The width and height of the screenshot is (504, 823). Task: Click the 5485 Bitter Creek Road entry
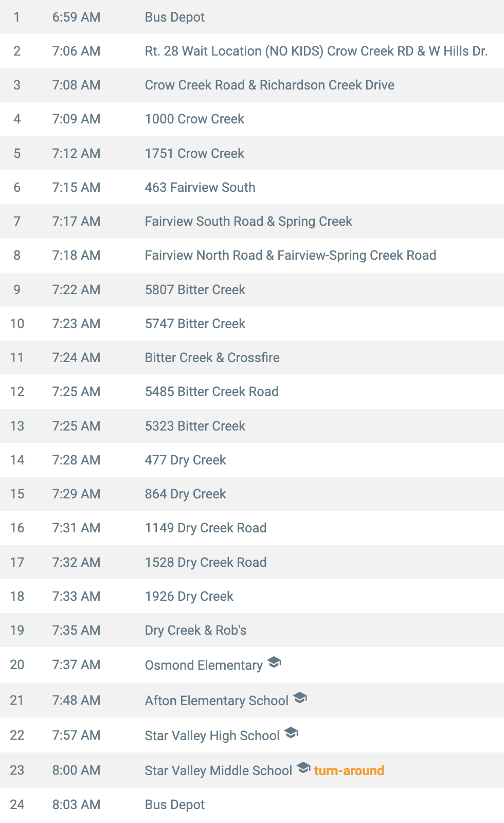tap(252, 391)
